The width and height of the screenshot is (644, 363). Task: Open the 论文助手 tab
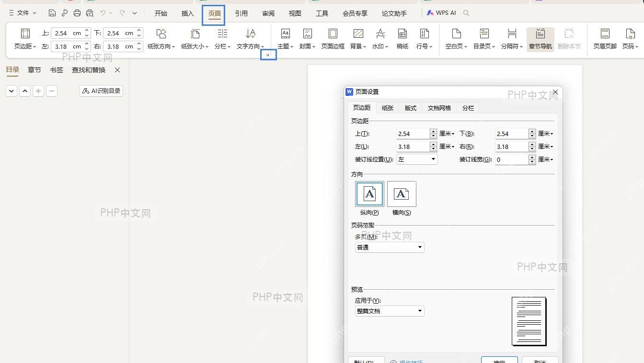click(x=394, y=13)
